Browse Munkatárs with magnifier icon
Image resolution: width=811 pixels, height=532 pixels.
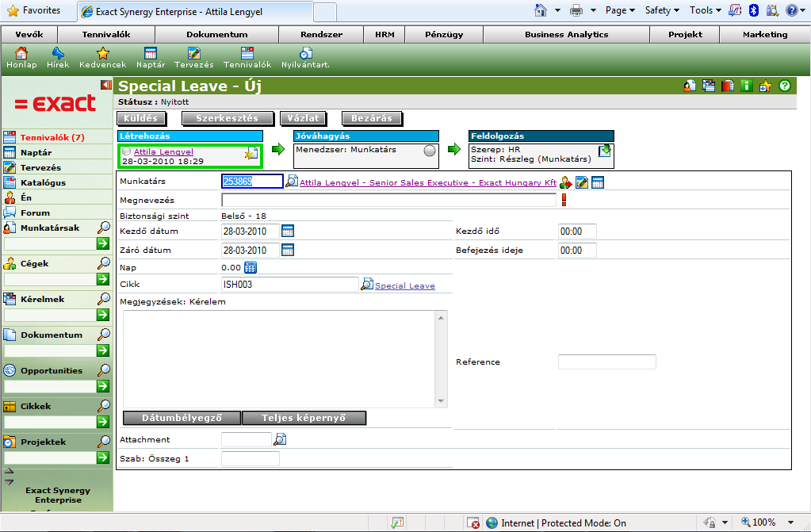tap(292, 181)
